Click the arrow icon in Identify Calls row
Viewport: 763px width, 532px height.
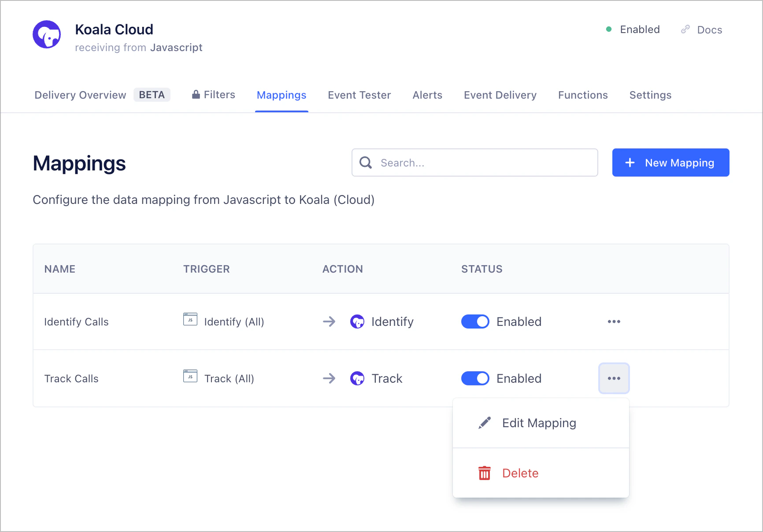point(329,321)
